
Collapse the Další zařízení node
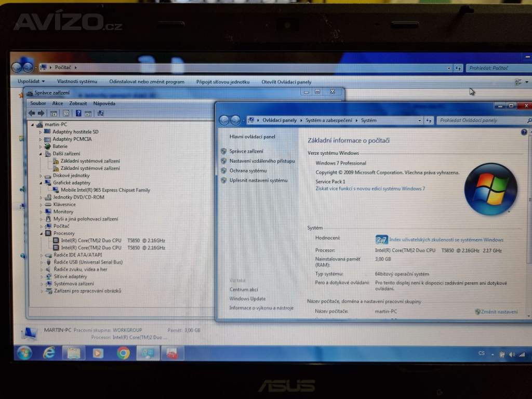pos(41,154)
